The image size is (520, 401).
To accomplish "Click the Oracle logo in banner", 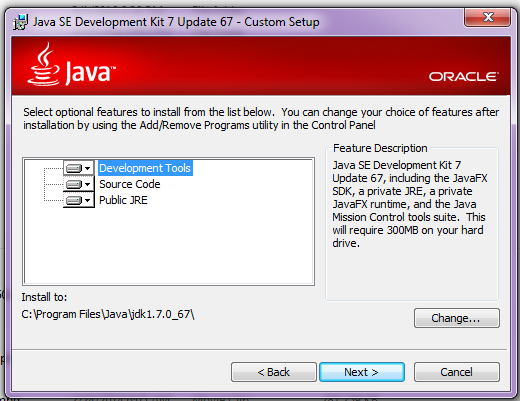I will pos(464,76).
